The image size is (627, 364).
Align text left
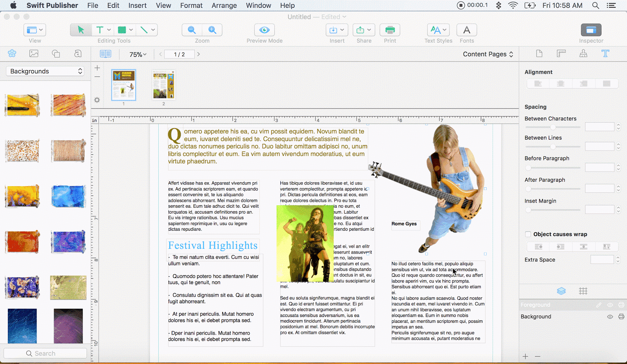click(x=538, y=83)
